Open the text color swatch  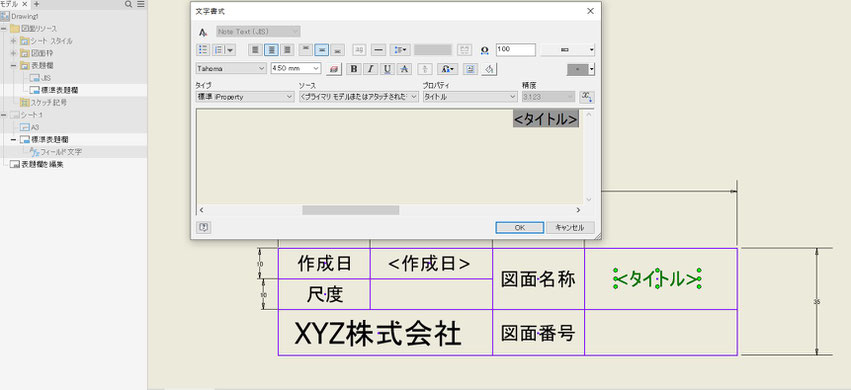pos(577,69)
